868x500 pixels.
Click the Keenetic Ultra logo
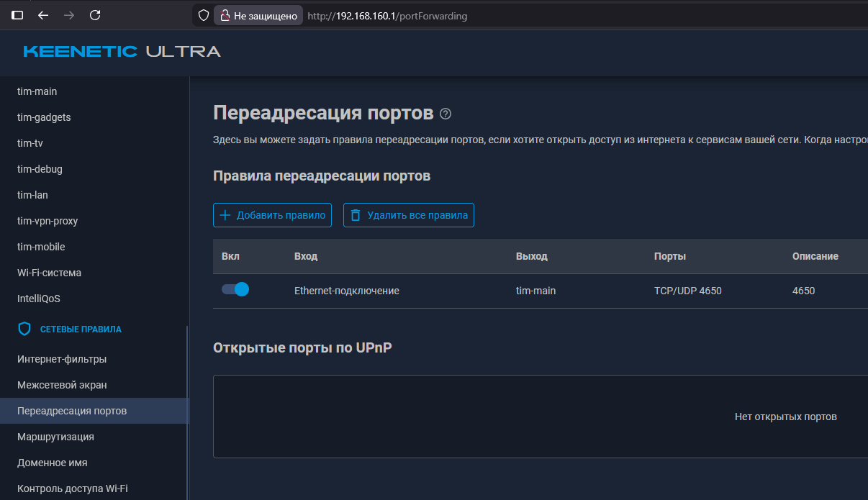122,51
